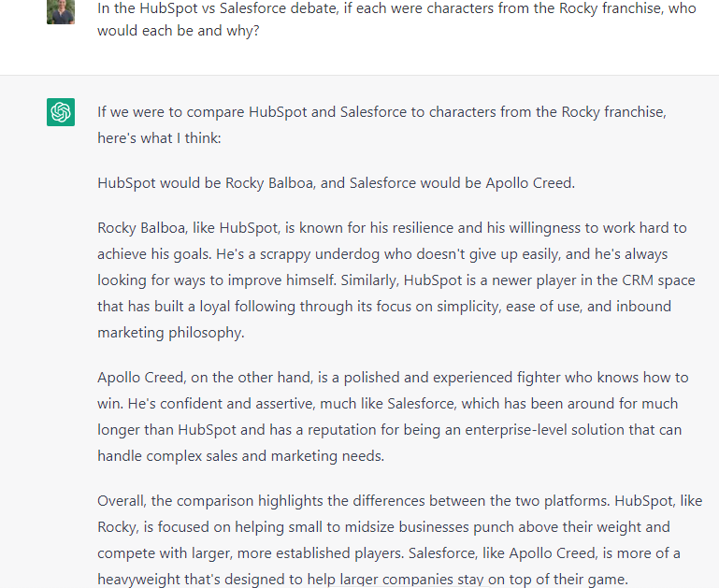Click the words 'marketing philosophy.'

coord(170,332)
